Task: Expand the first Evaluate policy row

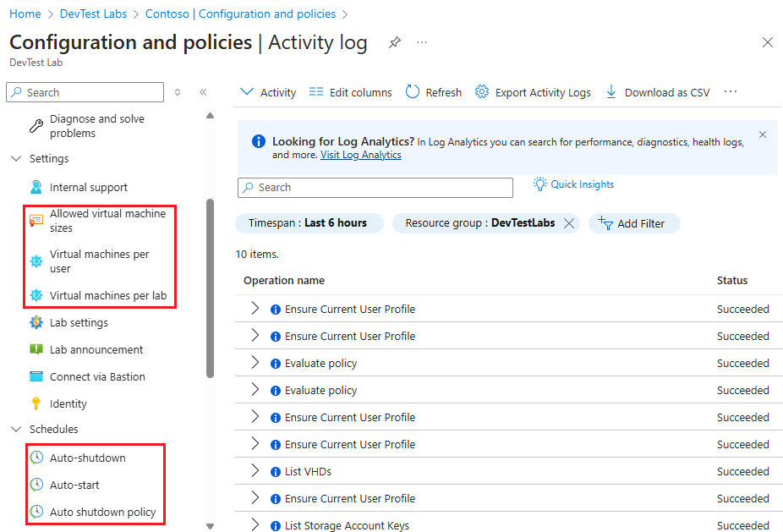Action: [255, 363]
